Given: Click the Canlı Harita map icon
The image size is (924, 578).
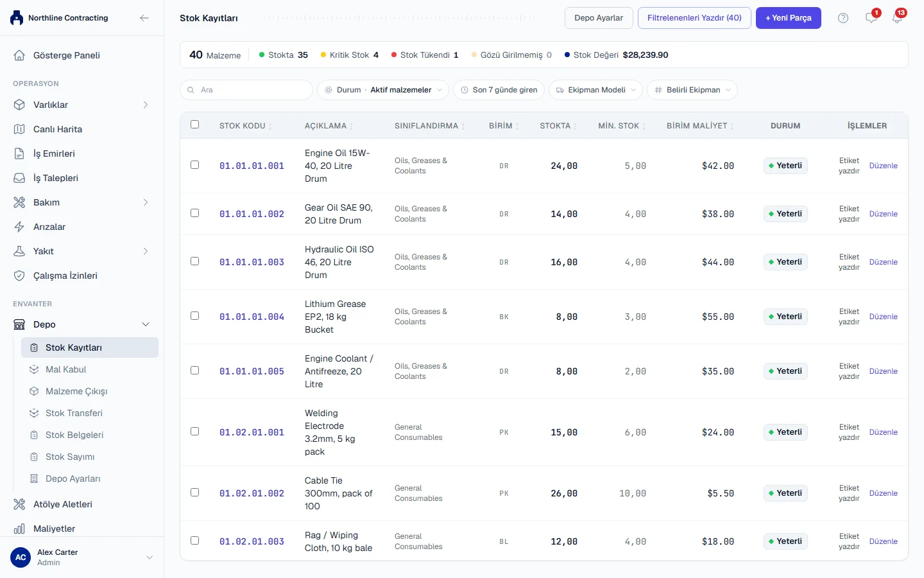Looking at the screenshot, I should point(19,129).
